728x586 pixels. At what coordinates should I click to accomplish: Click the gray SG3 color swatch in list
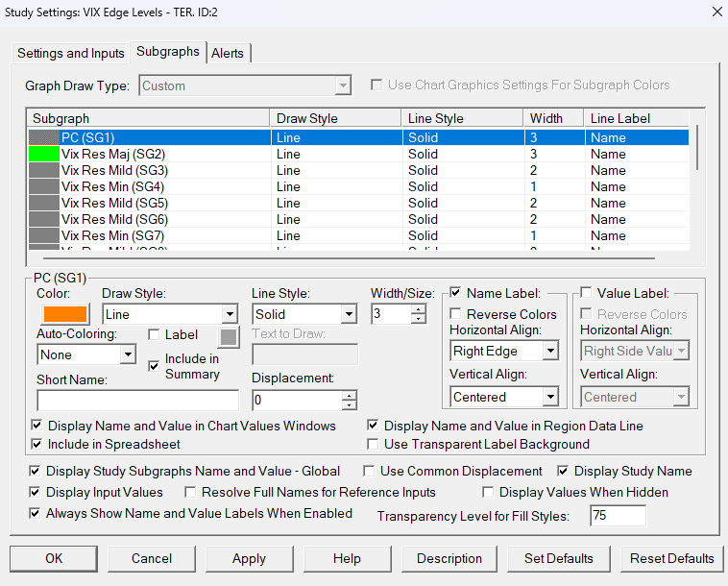pos(44,170)
